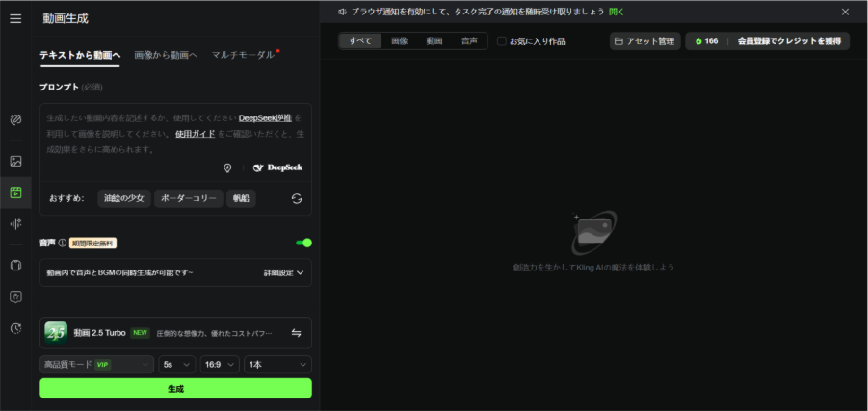Choose the 帆船 suggestion

point(242,198)
